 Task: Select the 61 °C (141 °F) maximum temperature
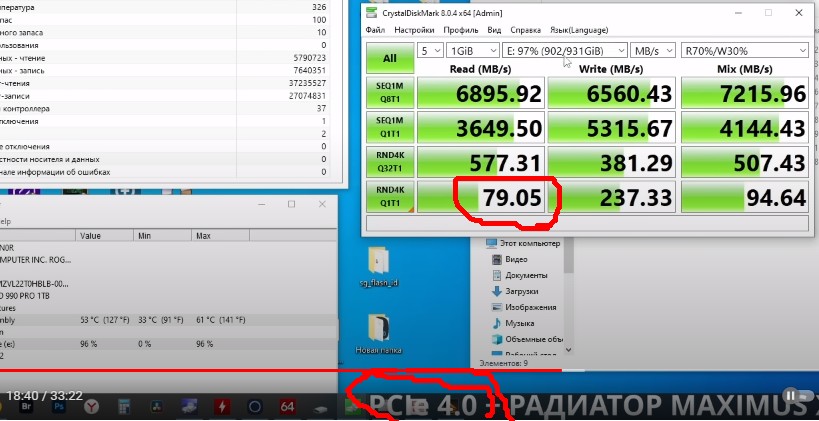tap(220, 320)
